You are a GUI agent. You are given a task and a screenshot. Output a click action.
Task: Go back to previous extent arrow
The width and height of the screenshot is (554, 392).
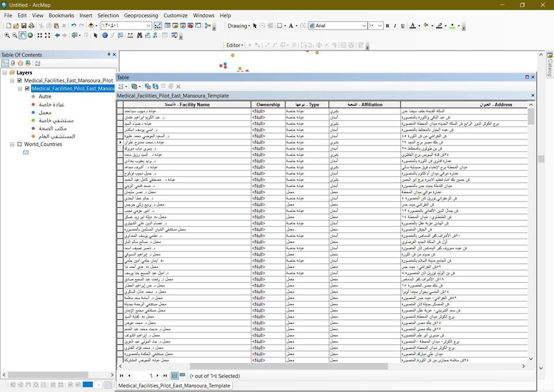[x=57, y=35]
